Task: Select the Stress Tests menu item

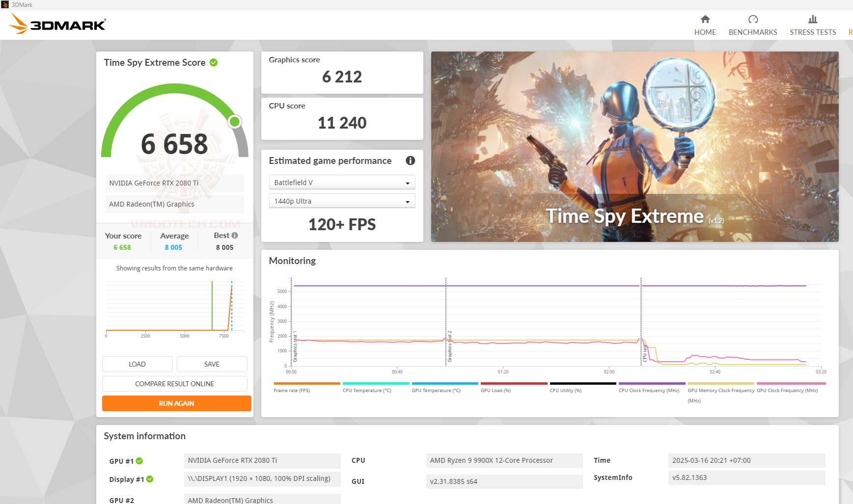Action: tap(812, 32)
